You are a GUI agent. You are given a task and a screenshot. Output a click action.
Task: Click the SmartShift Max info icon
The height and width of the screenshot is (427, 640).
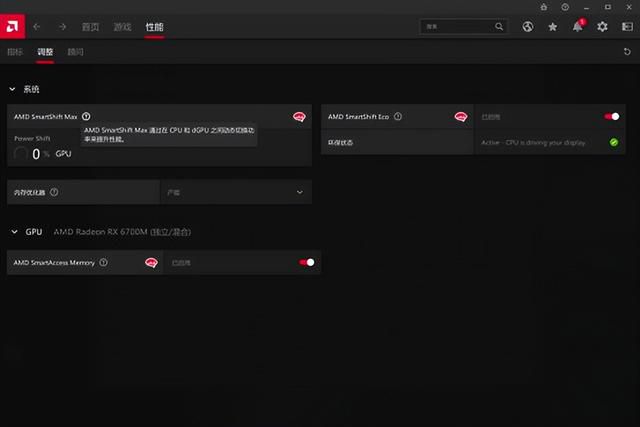point(86,116)
